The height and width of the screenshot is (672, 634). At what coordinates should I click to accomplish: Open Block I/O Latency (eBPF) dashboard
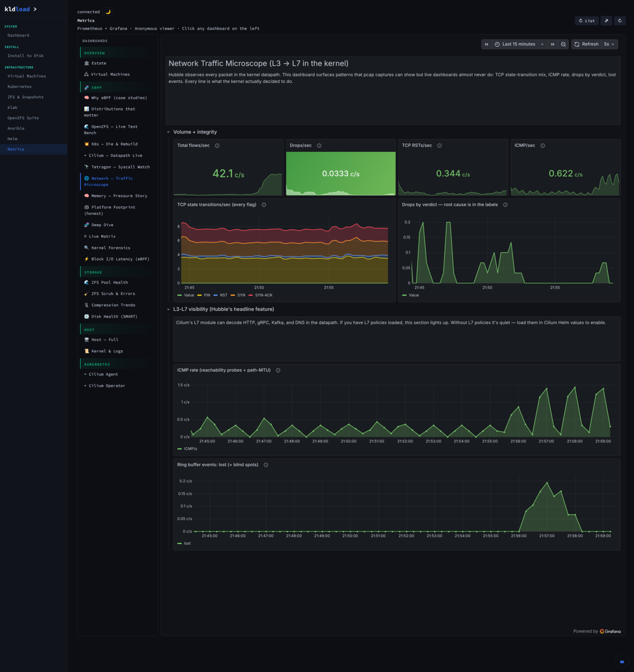coord(116,259)
